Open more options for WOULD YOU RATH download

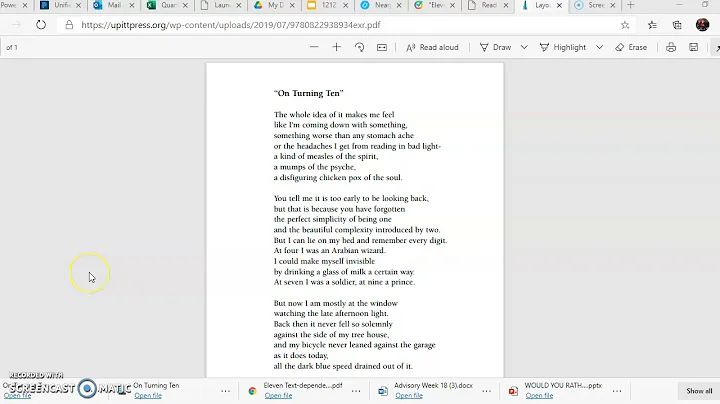[x=617, y=391]
